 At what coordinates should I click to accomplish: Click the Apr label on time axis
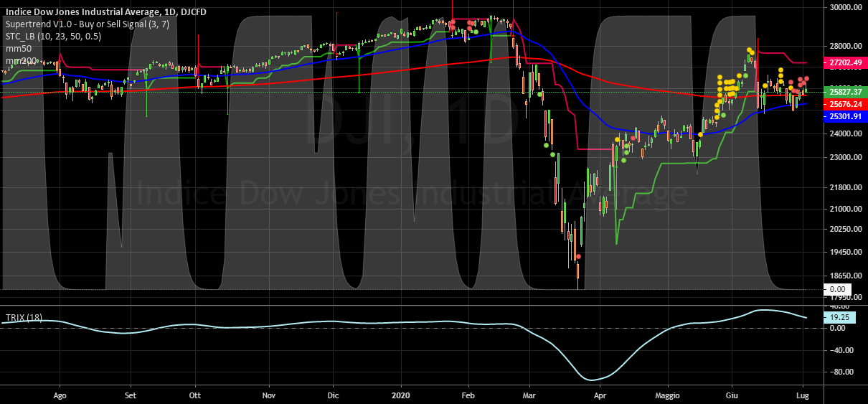point(600,395)
